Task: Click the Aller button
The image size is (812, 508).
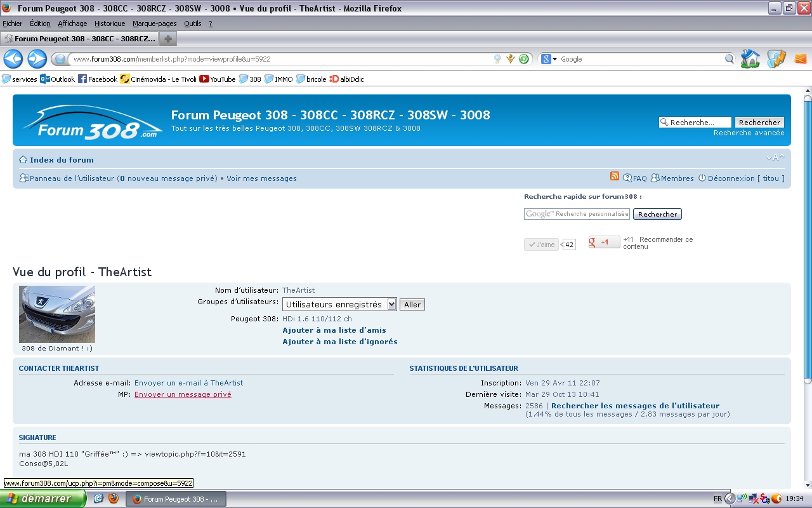Action: (412, 305)
